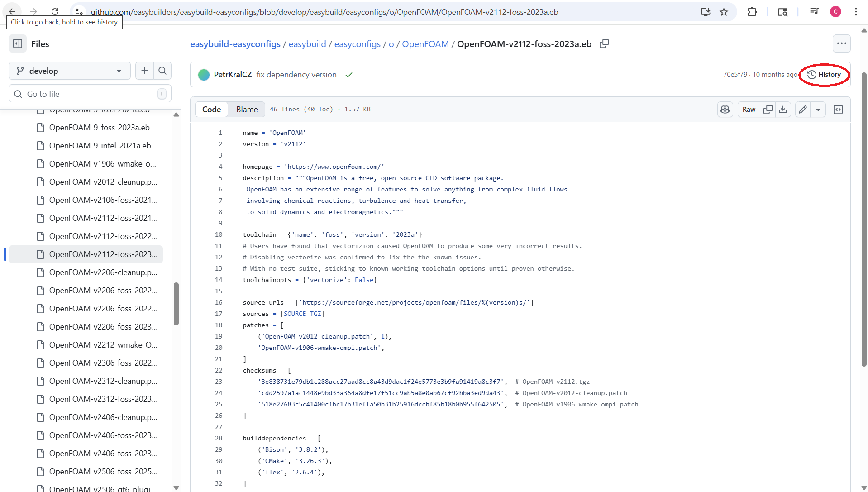The width and height of the screenshot is (868, 492).
Task: Open the easyconfigs breadcrumb link
Action: pos(357,43)
